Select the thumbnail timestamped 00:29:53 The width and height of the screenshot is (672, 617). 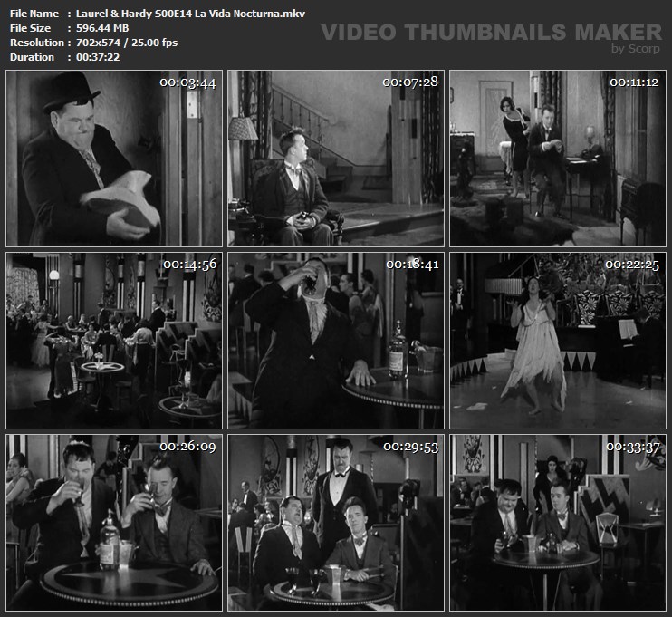[x=336, y=523]
